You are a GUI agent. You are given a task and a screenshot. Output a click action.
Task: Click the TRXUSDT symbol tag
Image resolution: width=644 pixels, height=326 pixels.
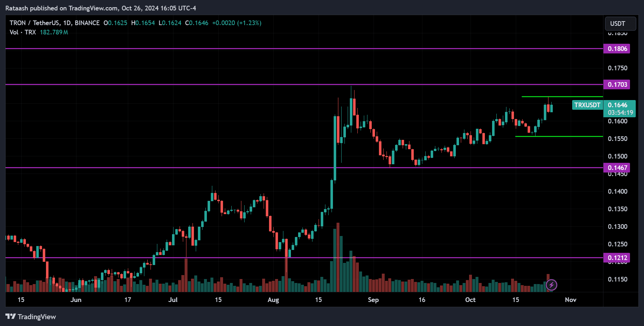click(587, 105)
